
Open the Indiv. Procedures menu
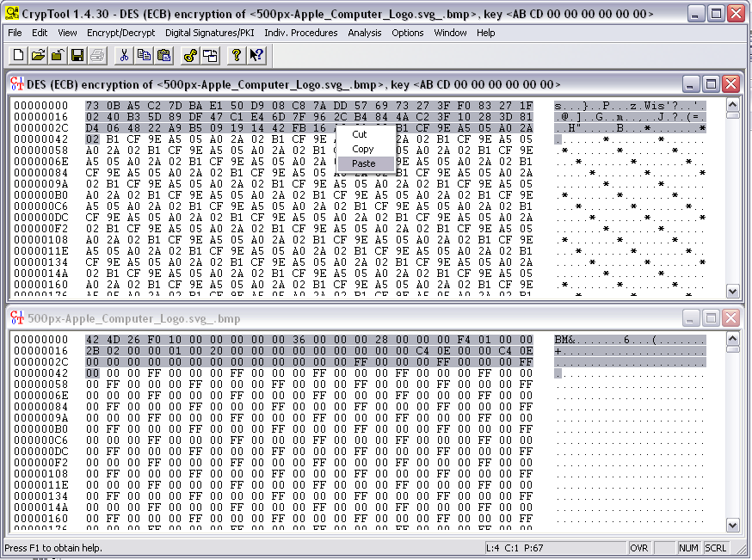pos(300,33)
